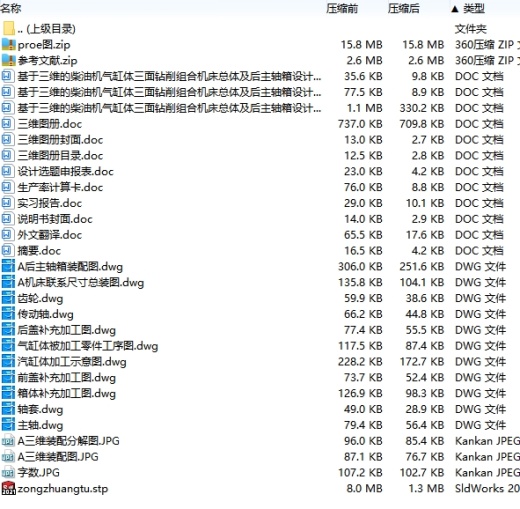Click the 参考文献.zip archive icon
The width and height of the screenshot is (520, 509).
pos(8,60)
